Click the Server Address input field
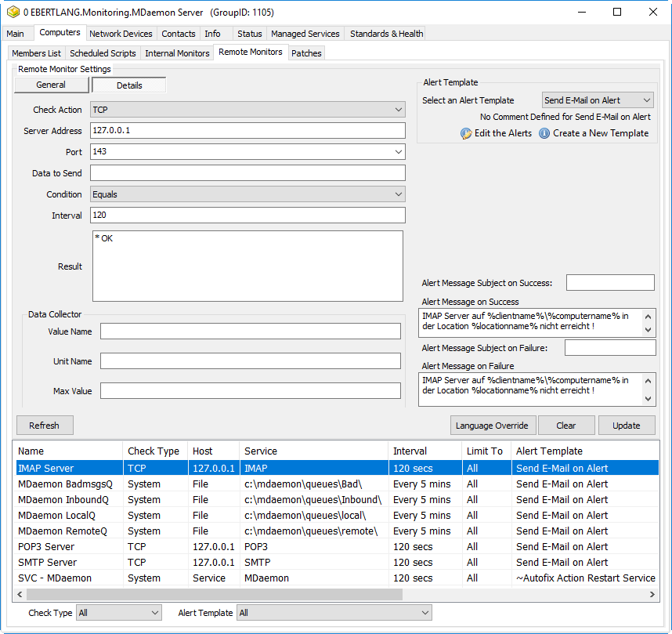The image size is (672, 634). [x=247, y=131]
